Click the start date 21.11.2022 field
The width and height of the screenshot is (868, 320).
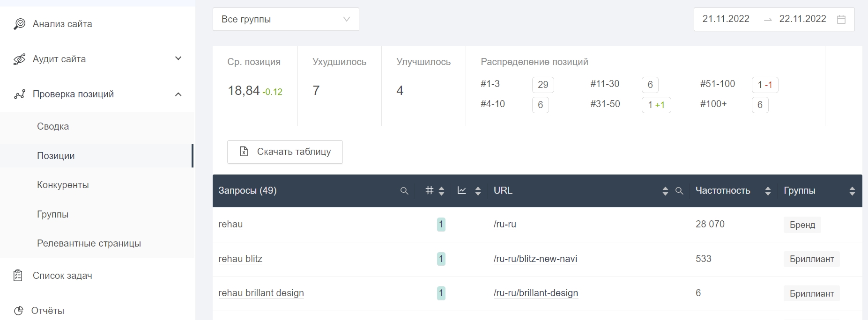726,19
